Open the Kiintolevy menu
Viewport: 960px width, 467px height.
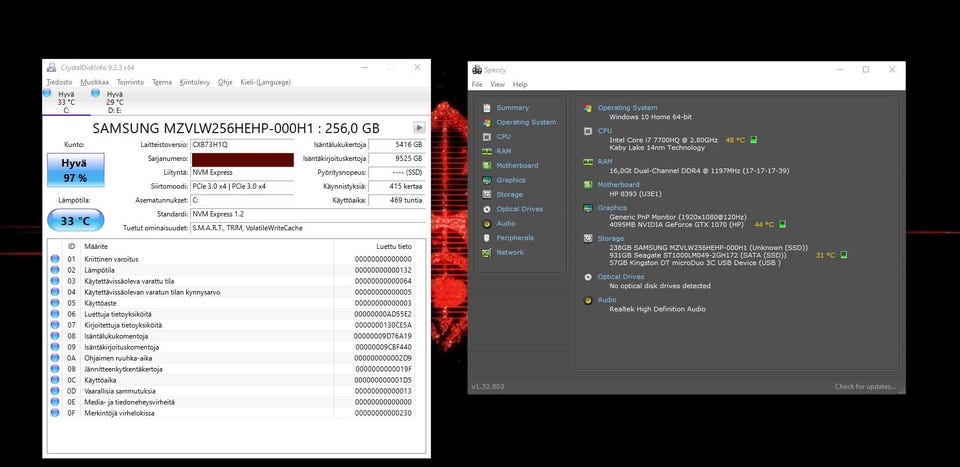point(195,82)
